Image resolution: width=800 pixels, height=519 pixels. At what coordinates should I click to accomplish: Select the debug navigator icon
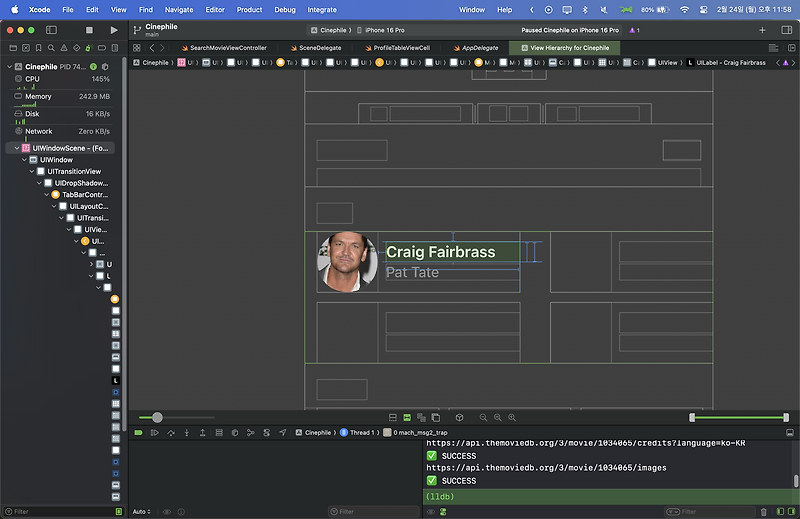click(88, 48)
